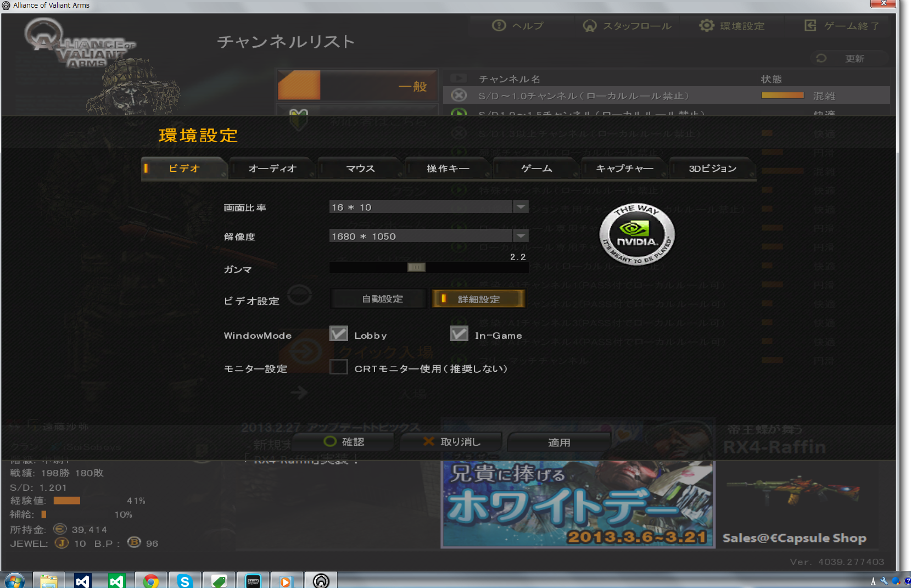Click the IME 'A' input mode icon

(873, 581)
